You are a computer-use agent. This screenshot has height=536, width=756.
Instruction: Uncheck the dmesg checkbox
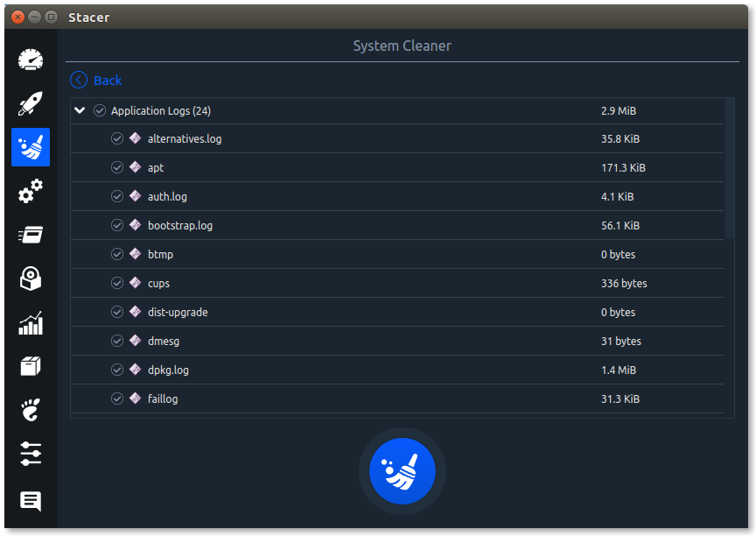point(117,341)
